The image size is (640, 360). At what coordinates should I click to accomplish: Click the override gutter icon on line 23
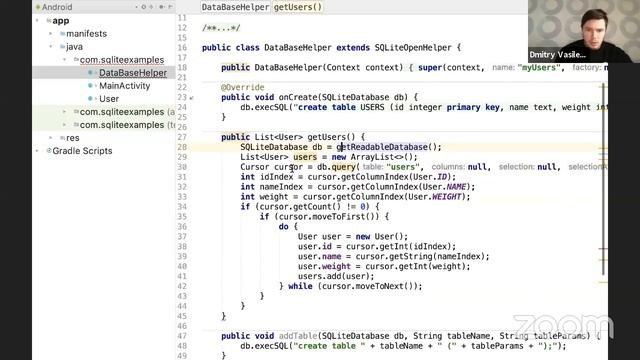point(191,98)
